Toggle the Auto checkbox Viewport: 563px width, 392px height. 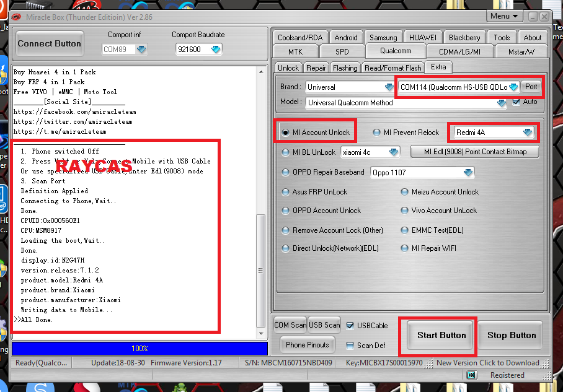pos(516,102)
